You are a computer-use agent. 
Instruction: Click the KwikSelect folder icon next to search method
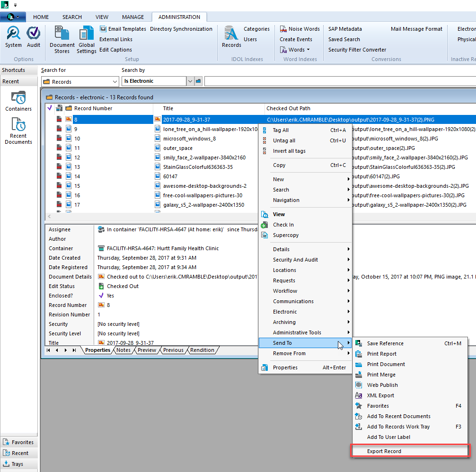coord(199,81)
